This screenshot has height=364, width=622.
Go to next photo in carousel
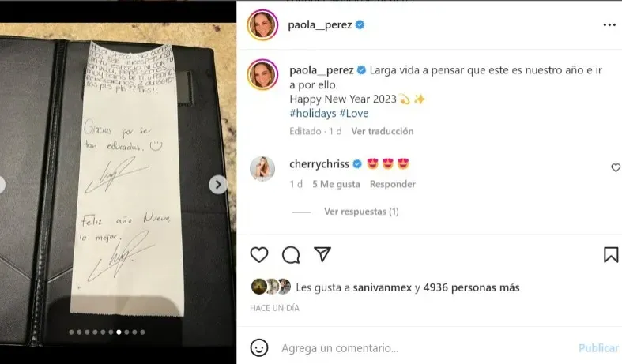(218, 185)
